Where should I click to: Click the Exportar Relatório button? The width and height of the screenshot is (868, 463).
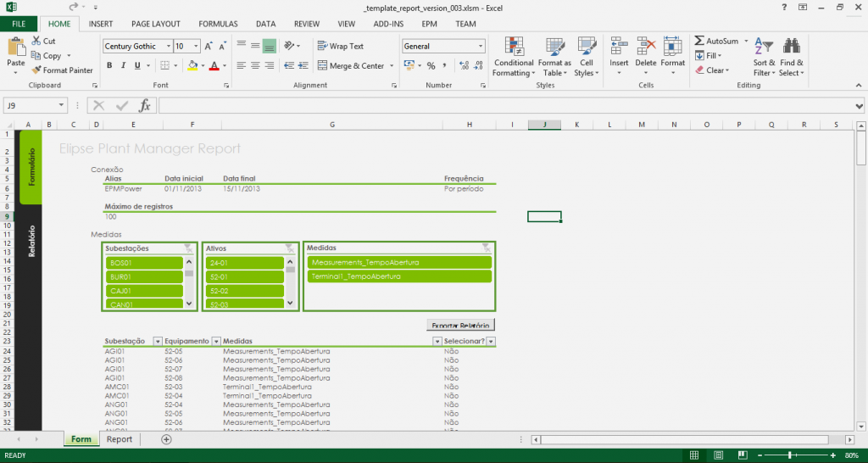(459, 325)
